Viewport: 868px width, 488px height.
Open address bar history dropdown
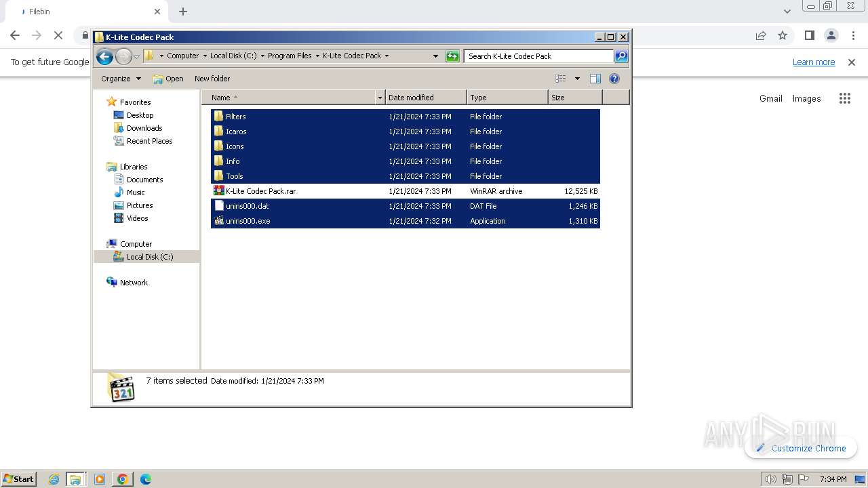[435, 56]
